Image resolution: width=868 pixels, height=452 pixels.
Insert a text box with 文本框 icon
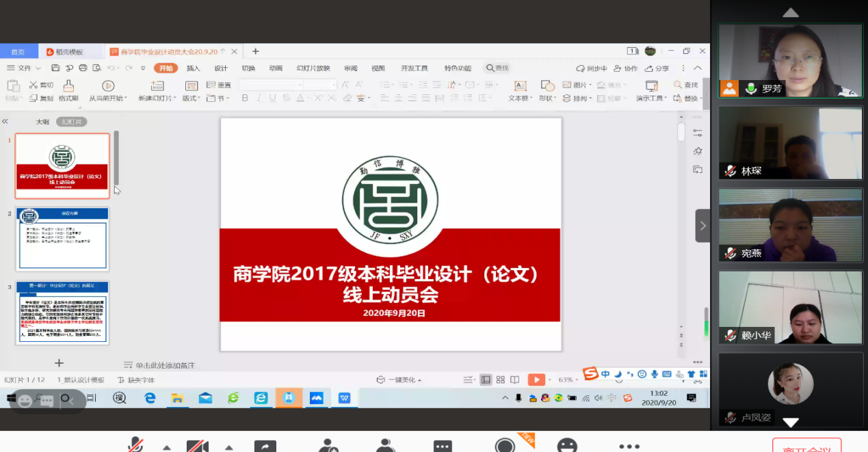521,85
